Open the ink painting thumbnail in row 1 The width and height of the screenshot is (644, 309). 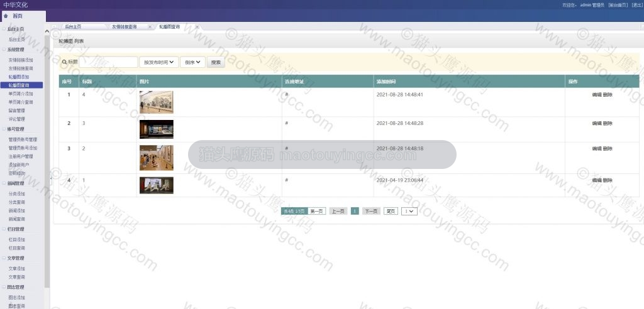pos(157,102)
